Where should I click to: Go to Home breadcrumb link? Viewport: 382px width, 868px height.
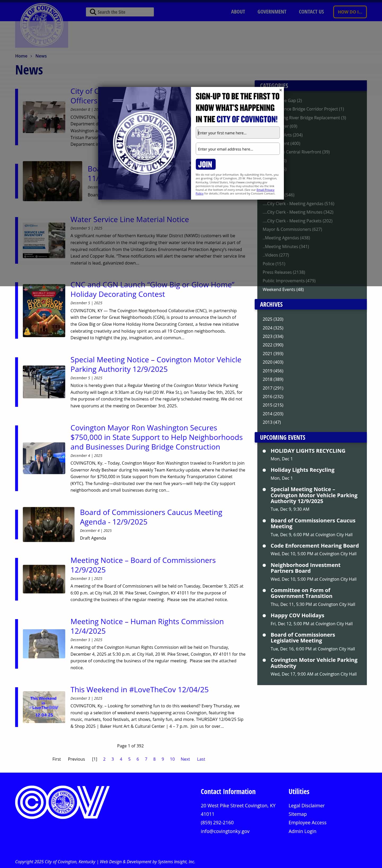click(21, 56)
